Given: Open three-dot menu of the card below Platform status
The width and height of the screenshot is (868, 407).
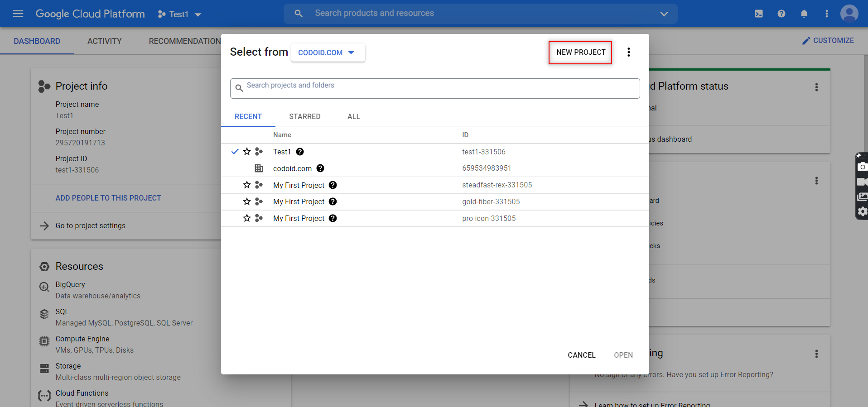Looking at the screenshot, I should [x=816, y=181].
